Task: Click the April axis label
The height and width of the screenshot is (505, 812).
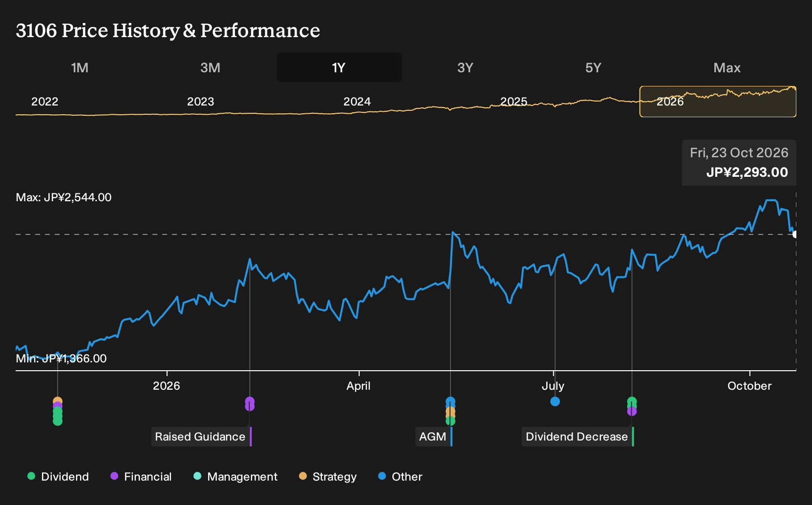Action: 359,386
